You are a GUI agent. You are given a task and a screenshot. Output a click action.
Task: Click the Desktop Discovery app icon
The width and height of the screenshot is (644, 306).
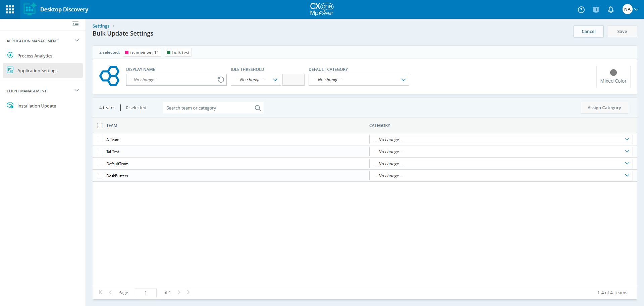(x=30, y=9)
